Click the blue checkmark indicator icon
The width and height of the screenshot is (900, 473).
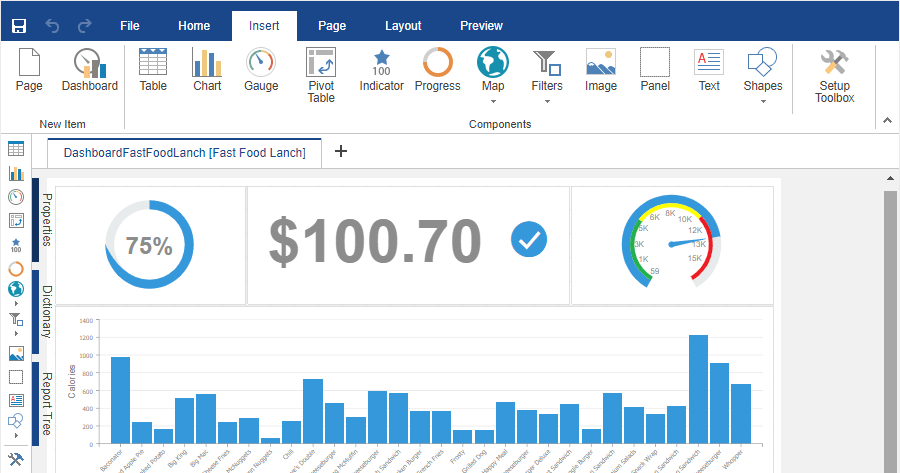click(529, 239)
